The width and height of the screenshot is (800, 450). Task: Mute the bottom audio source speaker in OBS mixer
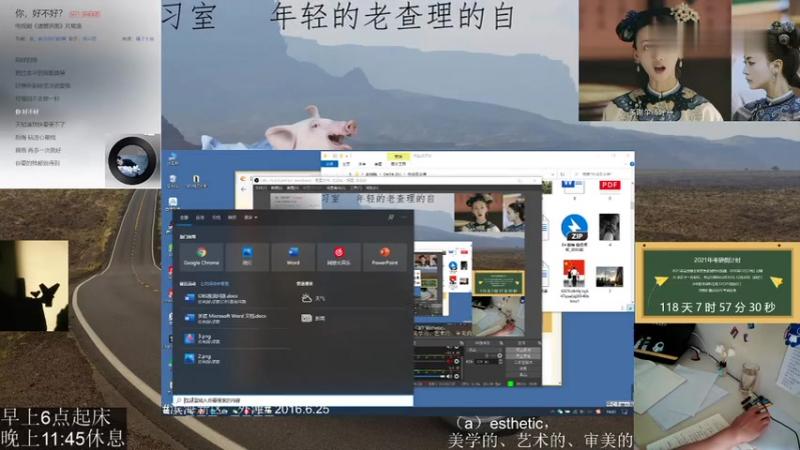click(449, 377)
